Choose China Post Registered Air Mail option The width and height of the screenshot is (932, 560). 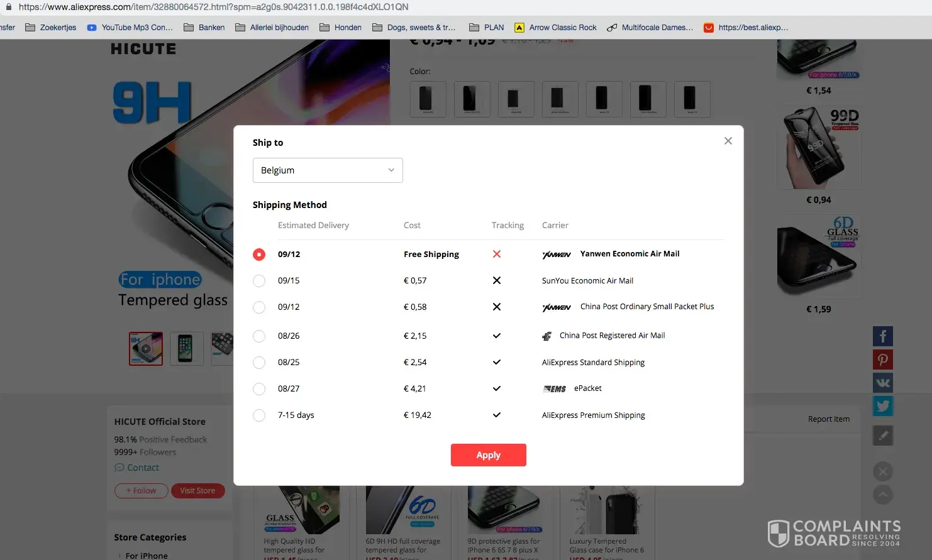(x=259, y=336)
